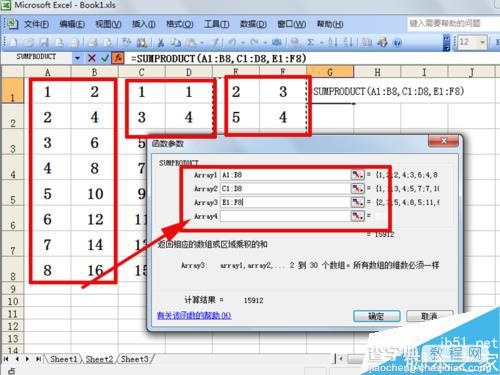Viewport: 500px width, 375px height.
Task: Open the 帮助(H) menu
Action: click(x=330, y=24)
